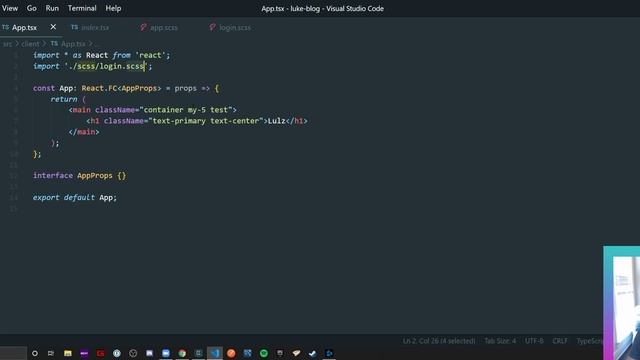Click AppProps in React.FC generic

click(x=139, y=88)
